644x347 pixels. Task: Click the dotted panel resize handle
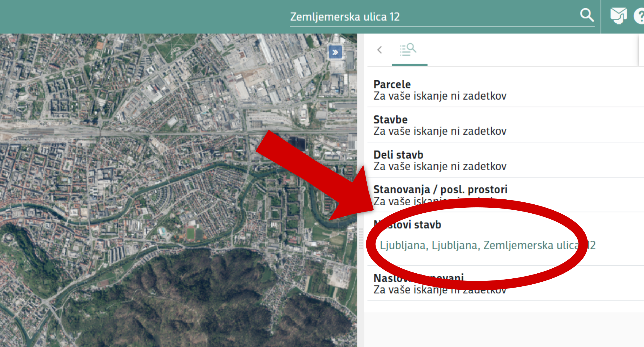(x=361, y=239)
